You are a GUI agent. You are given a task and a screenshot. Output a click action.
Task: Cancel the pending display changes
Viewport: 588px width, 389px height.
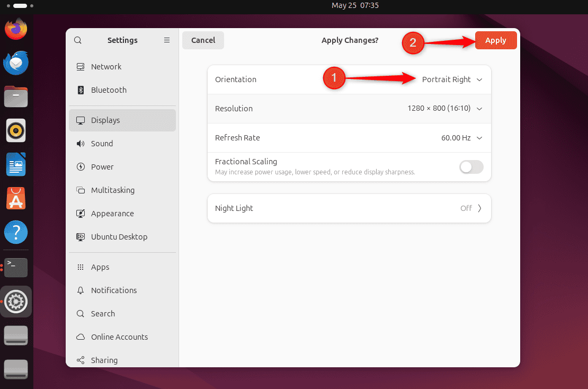203,40
